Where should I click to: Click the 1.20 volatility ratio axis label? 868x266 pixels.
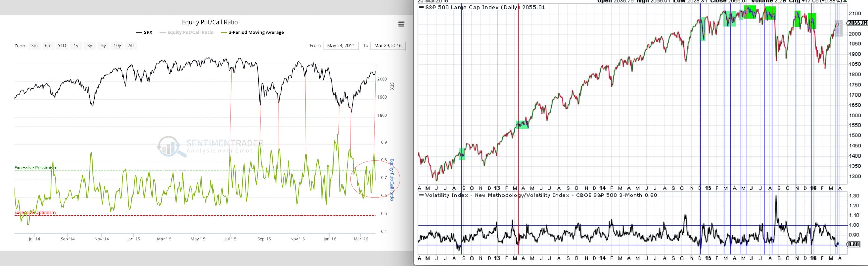854,206
